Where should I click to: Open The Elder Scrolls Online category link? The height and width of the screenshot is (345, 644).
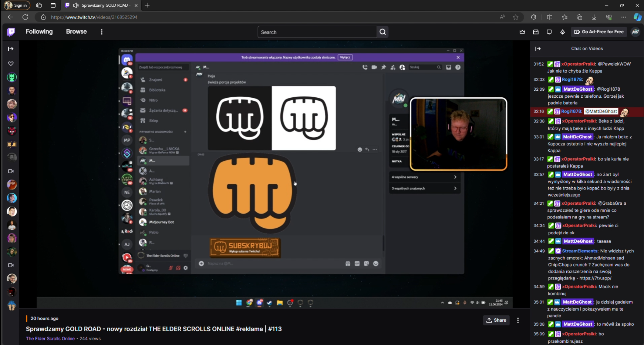(50, 338)
